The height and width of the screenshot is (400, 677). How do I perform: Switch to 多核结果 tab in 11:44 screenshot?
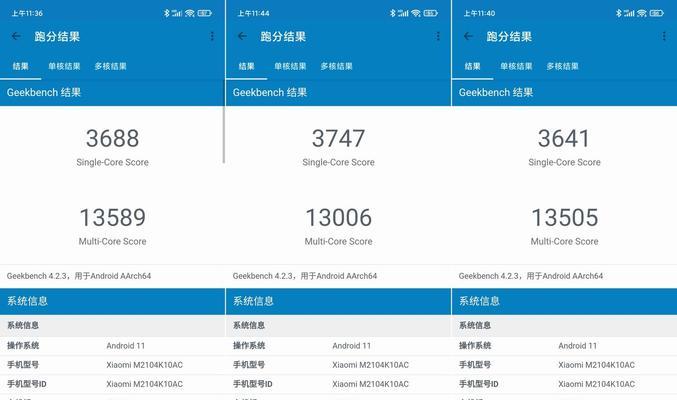tap(336, 66)
